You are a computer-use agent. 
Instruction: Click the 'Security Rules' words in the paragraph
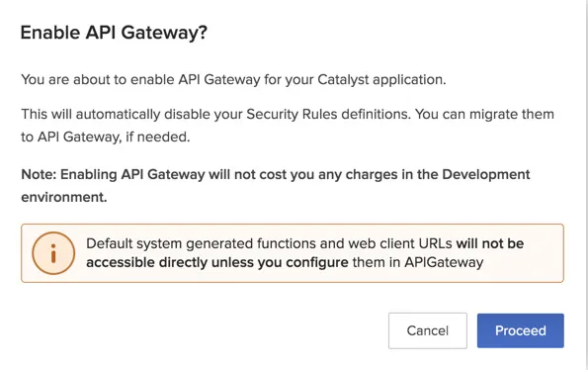tap(292, 114)
